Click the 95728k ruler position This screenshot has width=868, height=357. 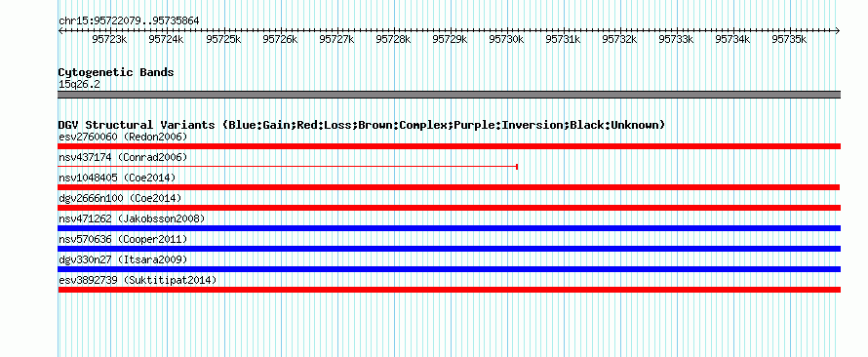pos(394,39)
